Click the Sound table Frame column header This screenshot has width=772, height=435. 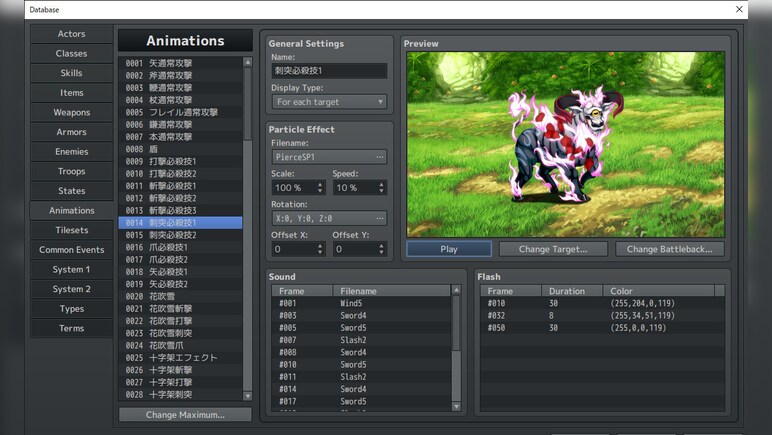[x=302, y=291]
